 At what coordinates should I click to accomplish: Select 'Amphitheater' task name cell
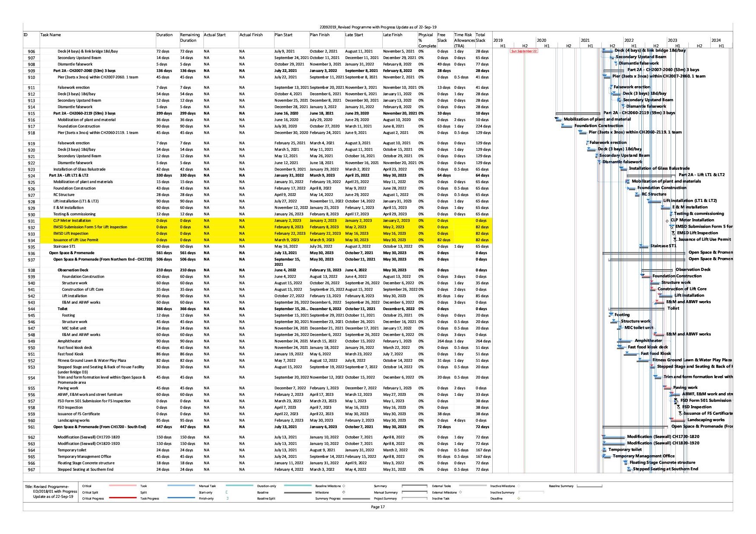point(69,342)
